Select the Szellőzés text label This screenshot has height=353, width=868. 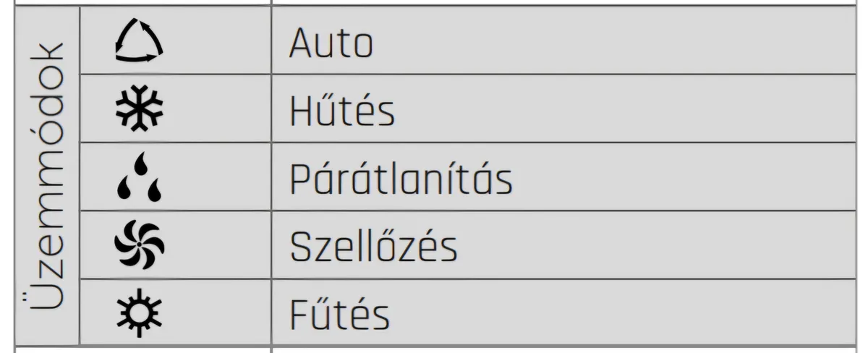(373, 247)
